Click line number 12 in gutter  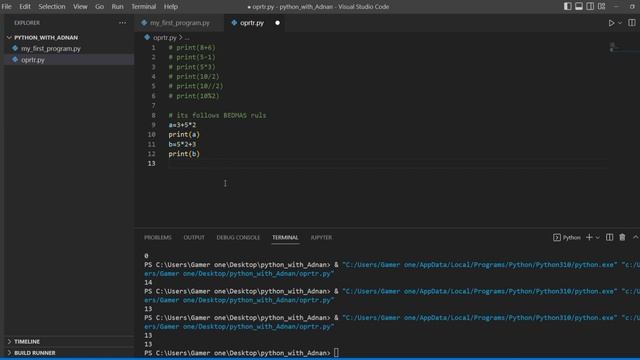[151, 154]
